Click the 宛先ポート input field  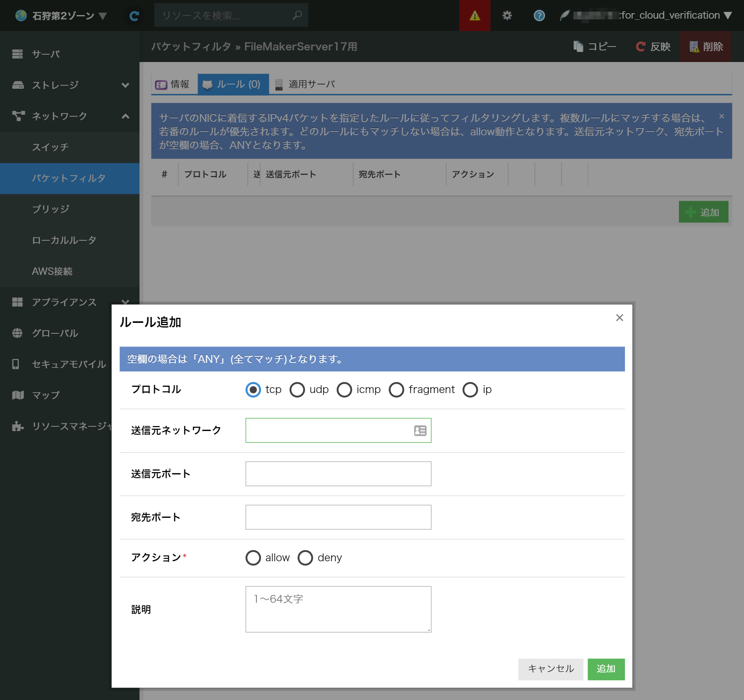click(338, 517)
